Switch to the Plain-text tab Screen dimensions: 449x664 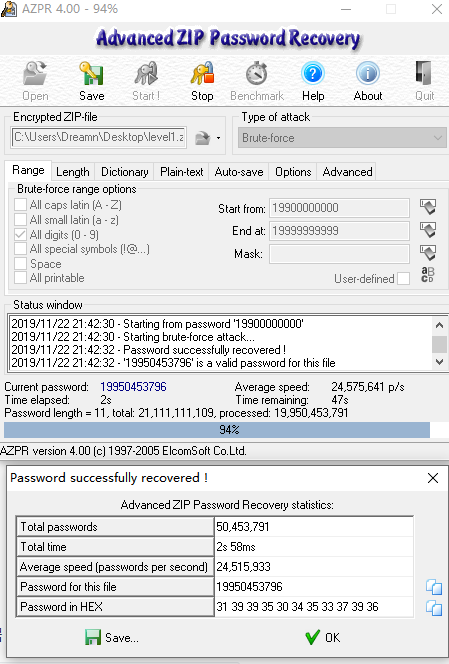(182, 172)
